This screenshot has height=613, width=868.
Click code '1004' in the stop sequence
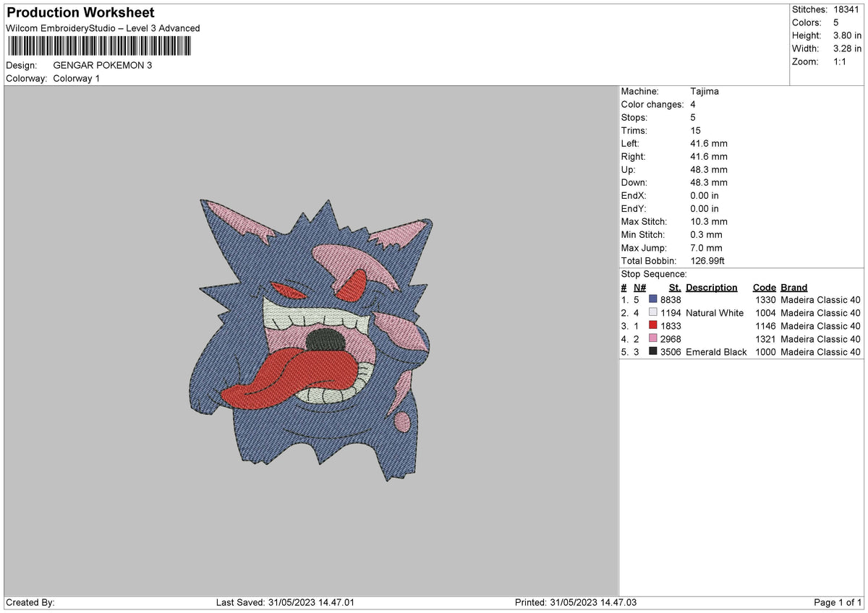(x=765, y=312)
